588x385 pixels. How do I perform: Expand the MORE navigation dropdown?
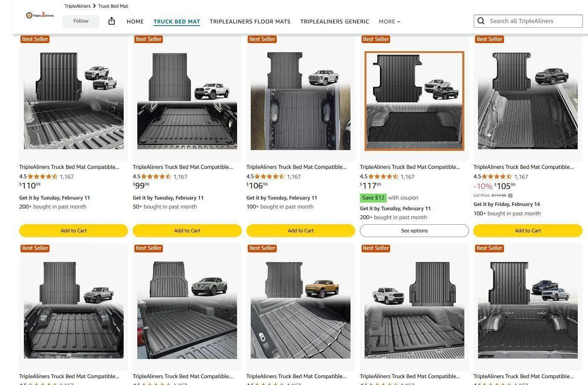(389, 21)
